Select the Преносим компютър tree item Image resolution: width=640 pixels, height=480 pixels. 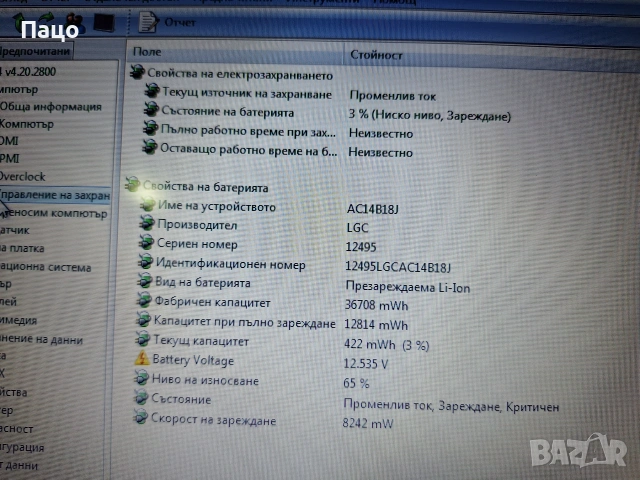point(56,213)
